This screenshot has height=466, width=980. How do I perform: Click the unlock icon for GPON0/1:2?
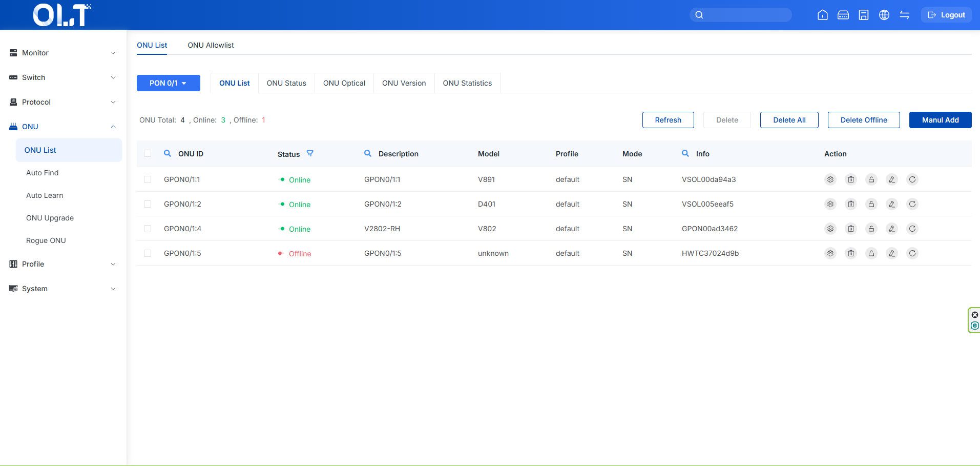pyautogui.click(x=871, y=204)
